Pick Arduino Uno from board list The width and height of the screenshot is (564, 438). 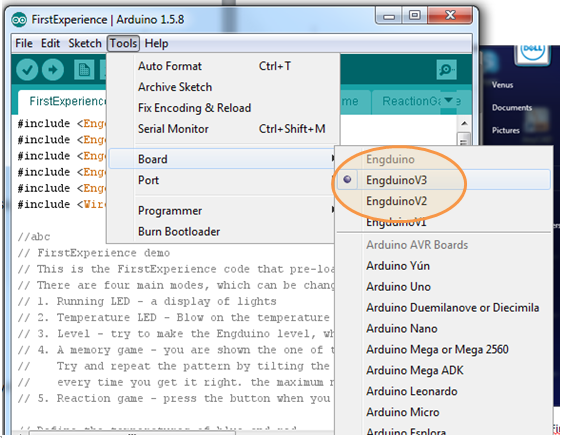pyautogui.click(x=398, y=287)
